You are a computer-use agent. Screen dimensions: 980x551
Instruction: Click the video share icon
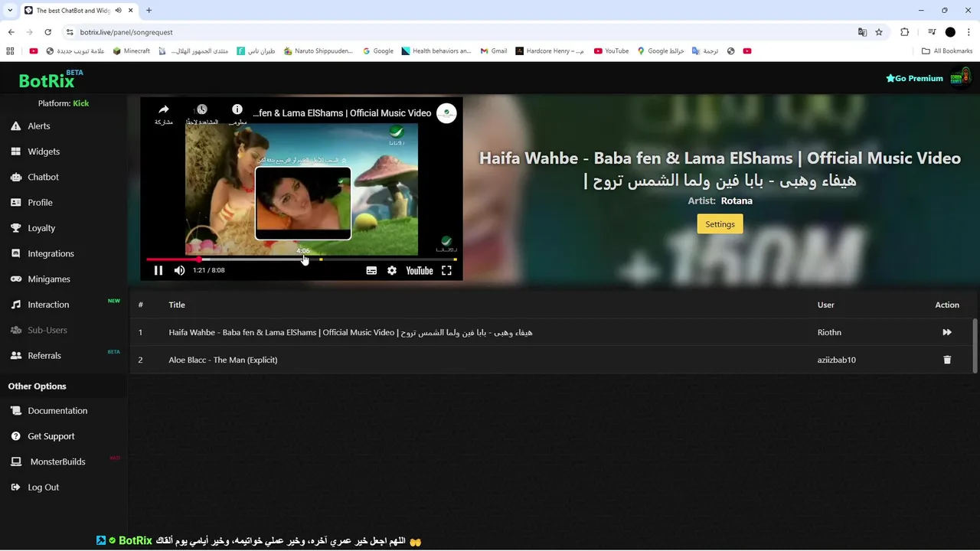[x=164, y=110]
